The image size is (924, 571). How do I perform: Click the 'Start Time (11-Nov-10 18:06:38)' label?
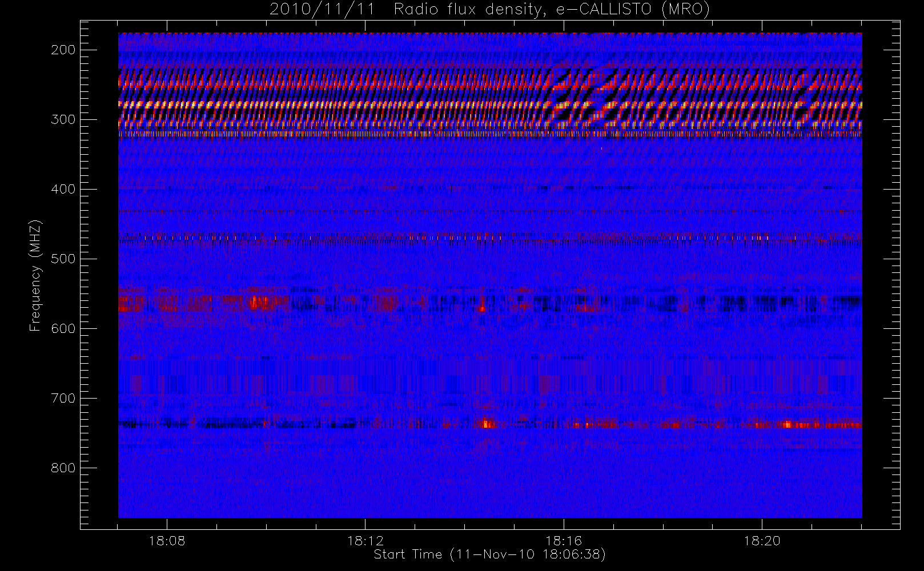point(489,554)
